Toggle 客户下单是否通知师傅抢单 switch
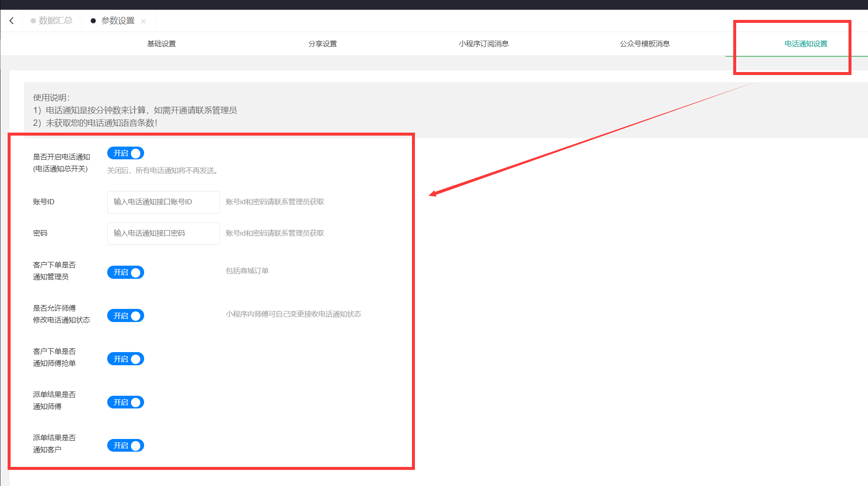 (125, 359)
